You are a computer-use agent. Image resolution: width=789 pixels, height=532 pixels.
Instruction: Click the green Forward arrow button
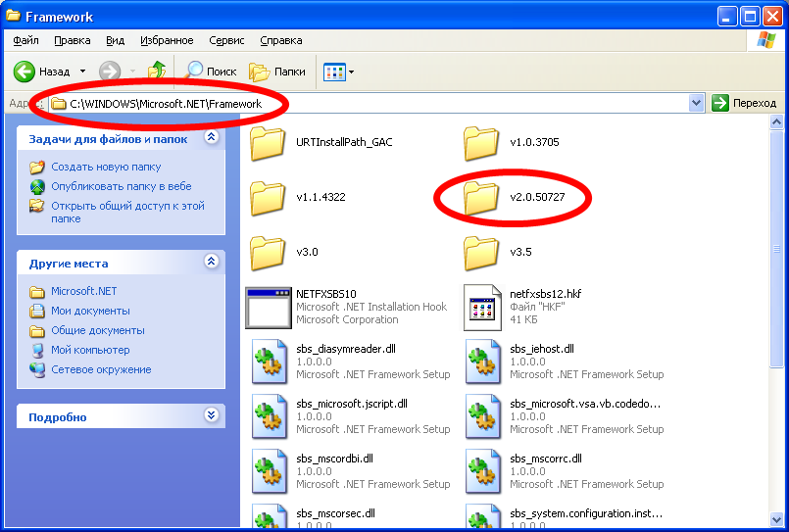110,72
